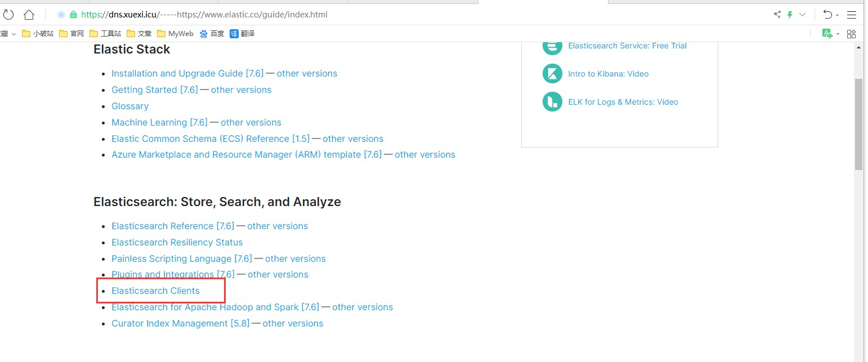Click the share icon in address bar
This screenshot has width=868, height=362.
[777, 15]
